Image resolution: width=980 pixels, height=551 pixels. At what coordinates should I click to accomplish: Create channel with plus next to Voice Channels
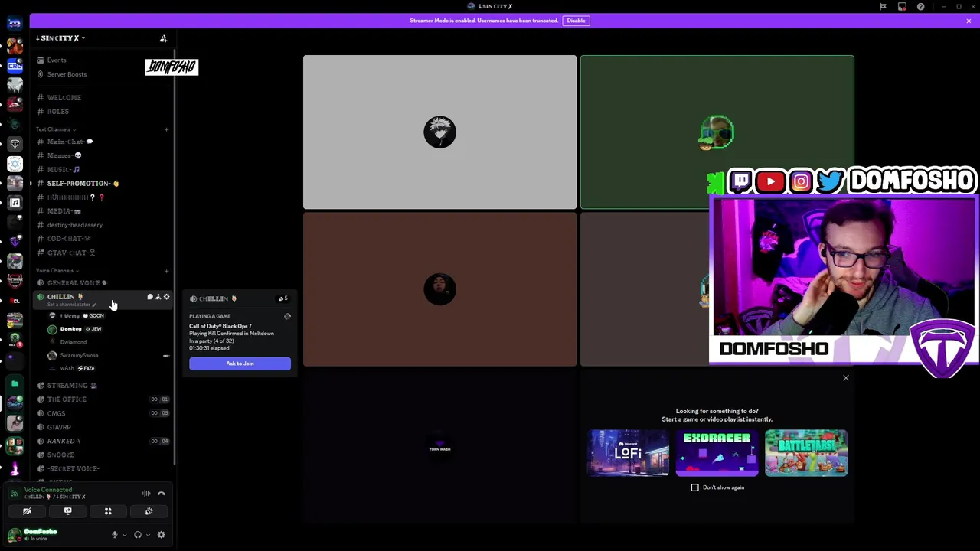click(x=166, y=270)
